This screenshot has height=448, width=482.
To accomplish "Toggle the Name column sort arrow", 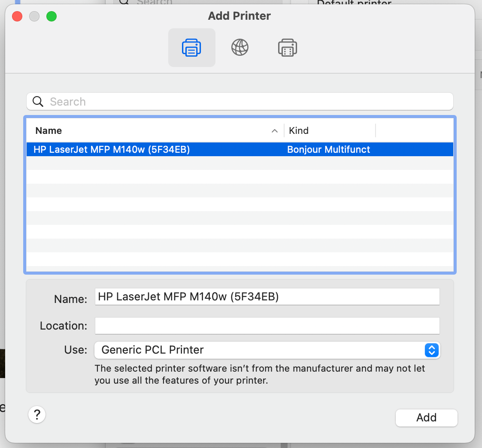I will click(275, 131).
